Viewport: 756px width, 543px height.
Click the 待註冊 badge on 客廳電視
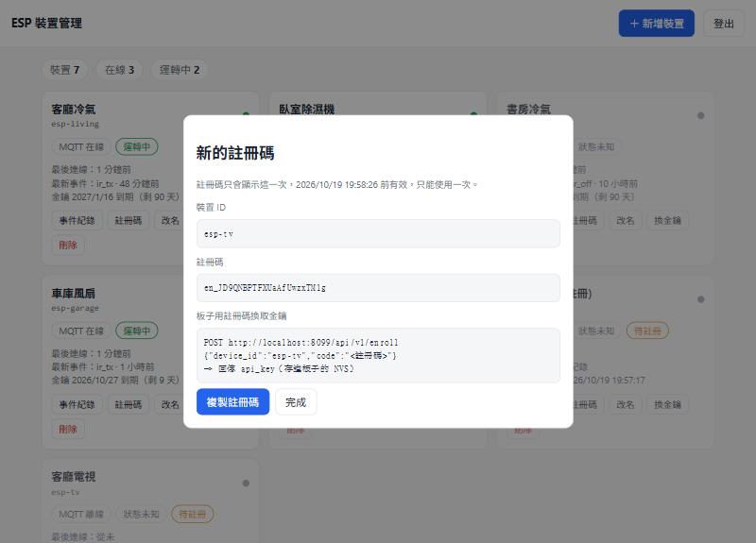tap(193, 515)
